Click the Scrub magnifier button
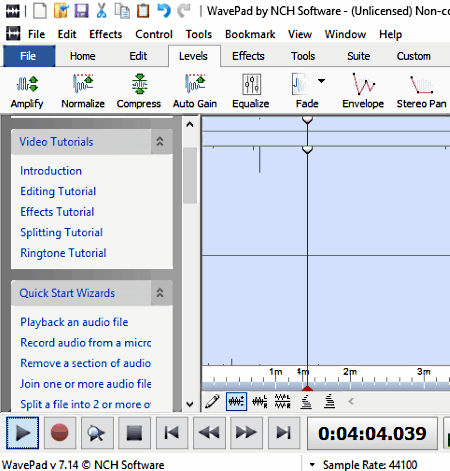The image size is (450, 471). tap(97, 433)
